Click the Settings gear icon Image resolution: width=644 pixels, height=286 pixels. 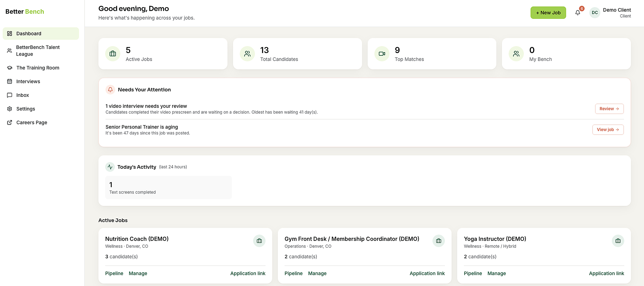click(10, 109)
